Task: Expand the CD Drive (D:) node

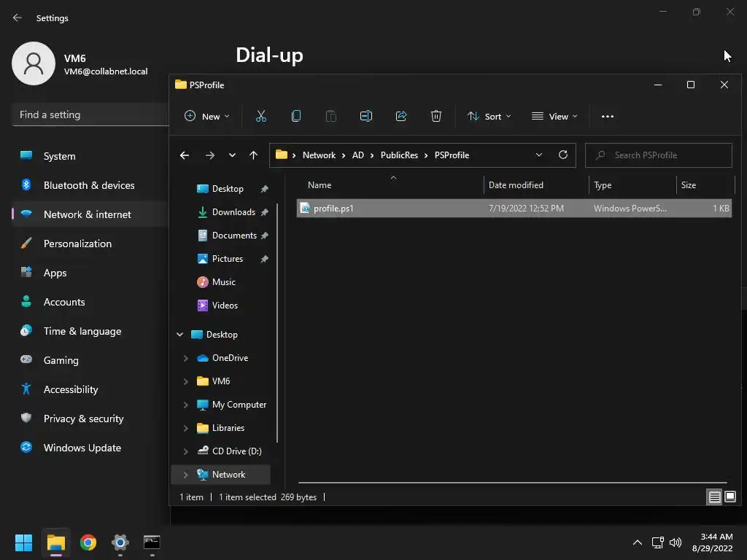Action: coord(186,451)
